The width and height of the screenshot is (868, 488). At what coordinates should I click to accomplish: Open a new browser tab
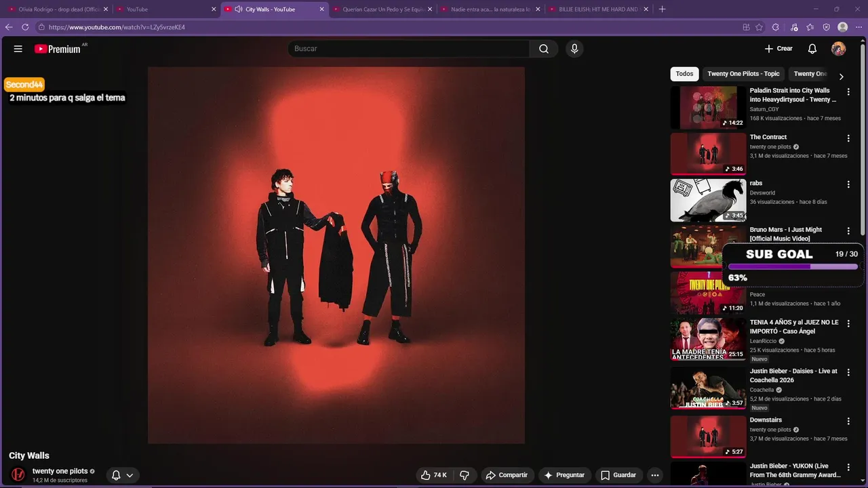click(x=663, y=9)
